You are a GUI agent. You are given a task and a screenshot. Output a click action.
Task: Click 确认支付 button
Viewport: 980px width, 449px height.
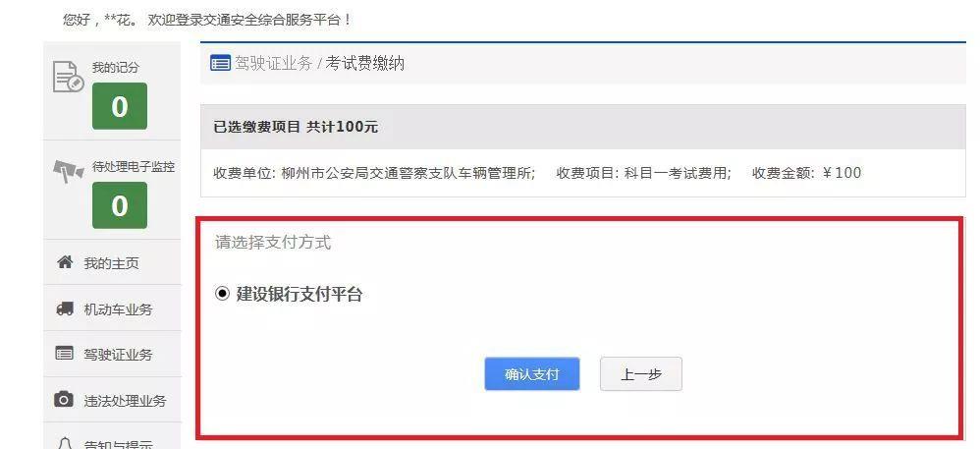(532, 374)
